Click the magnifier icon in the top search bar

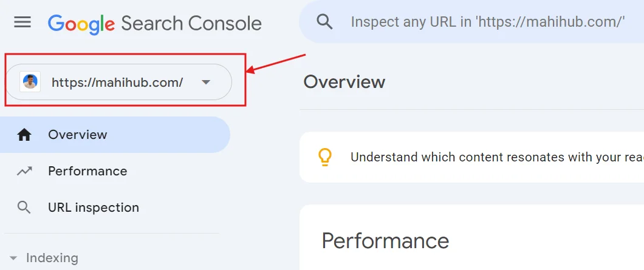325,22
